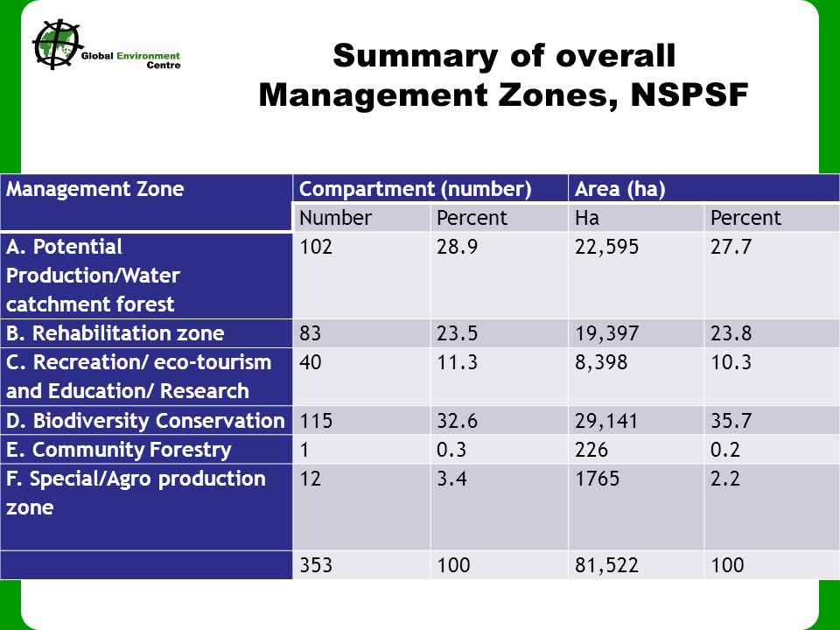Select percent value '28.9'
The width and height of the screenshot is (840, 630).
(x=457, y=247)
